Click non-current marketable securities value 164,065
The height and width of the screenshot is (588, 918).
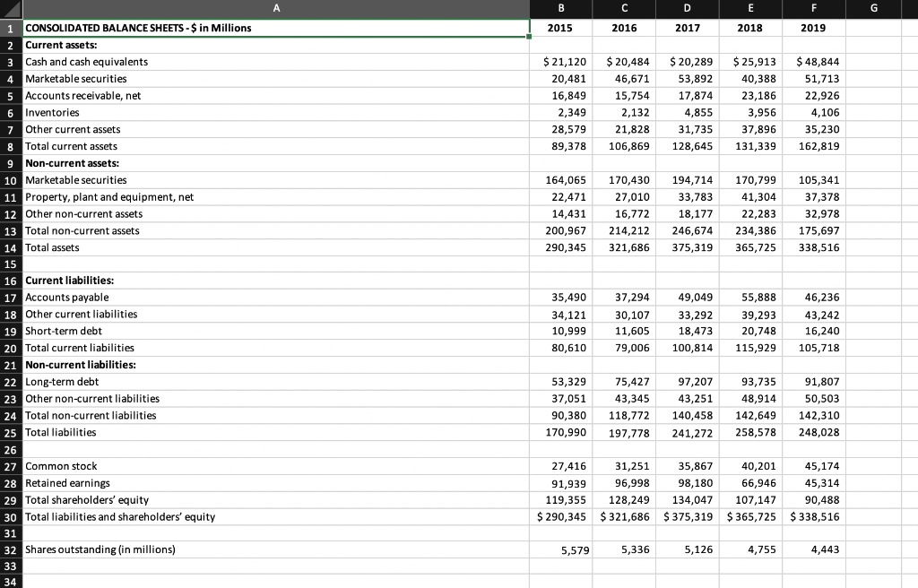point(561,180)
